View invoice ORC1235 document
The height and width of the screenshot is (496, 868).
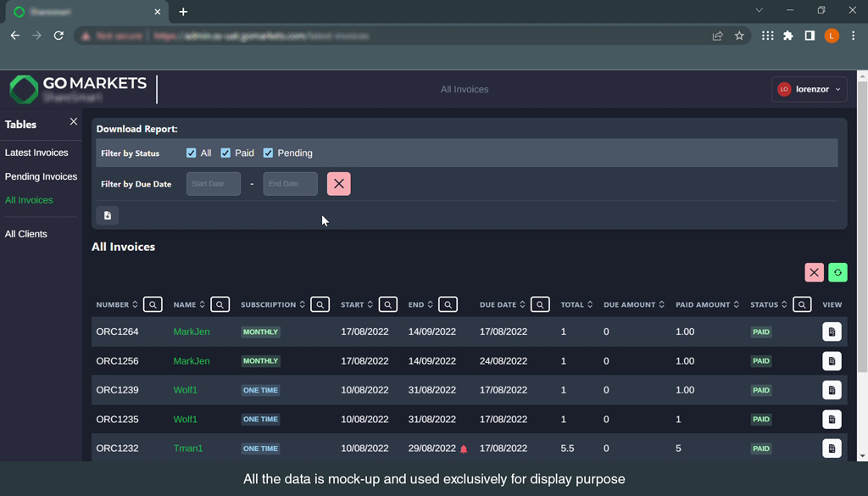point(832,419)
